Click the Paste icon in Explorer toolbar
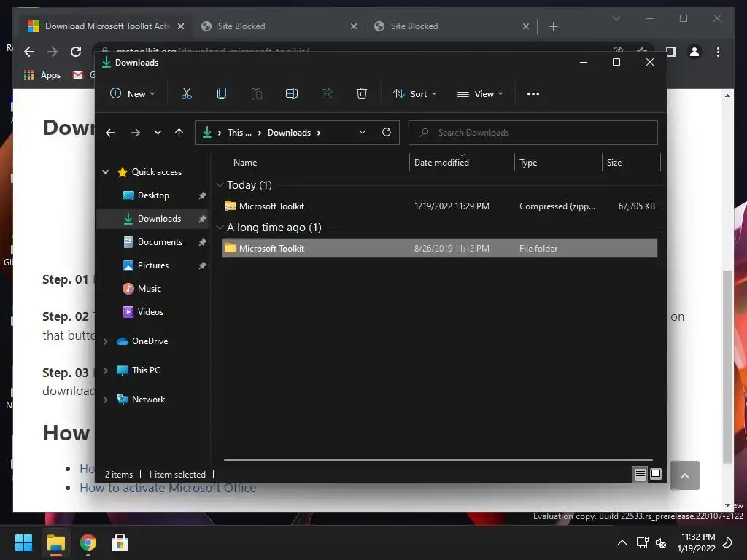Screen dimensions: 747x560 pyautogui.click(x=256, y=93)
